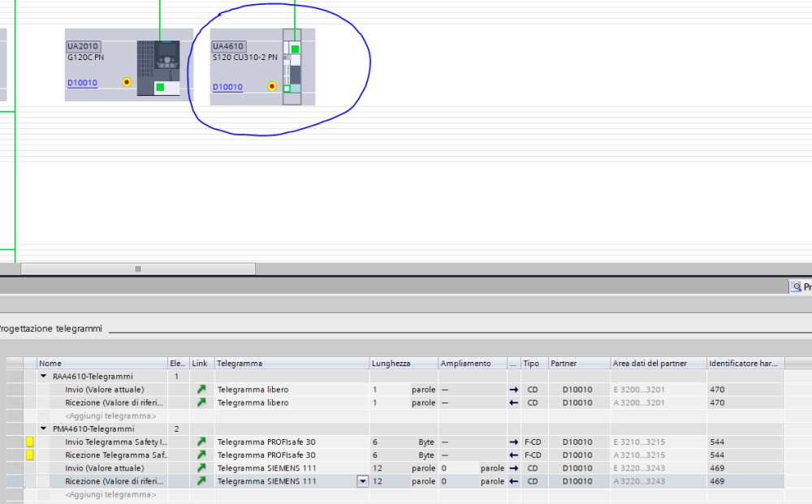Click partner area A 3200...3201

click(x=638, y=402)
